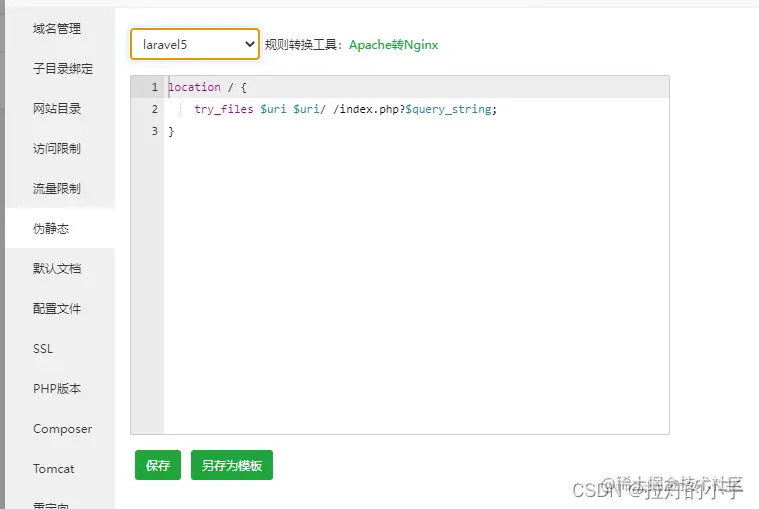
Task: Expand the laravel5 rewrite template dropdown
Action: [x=195, y=45]
